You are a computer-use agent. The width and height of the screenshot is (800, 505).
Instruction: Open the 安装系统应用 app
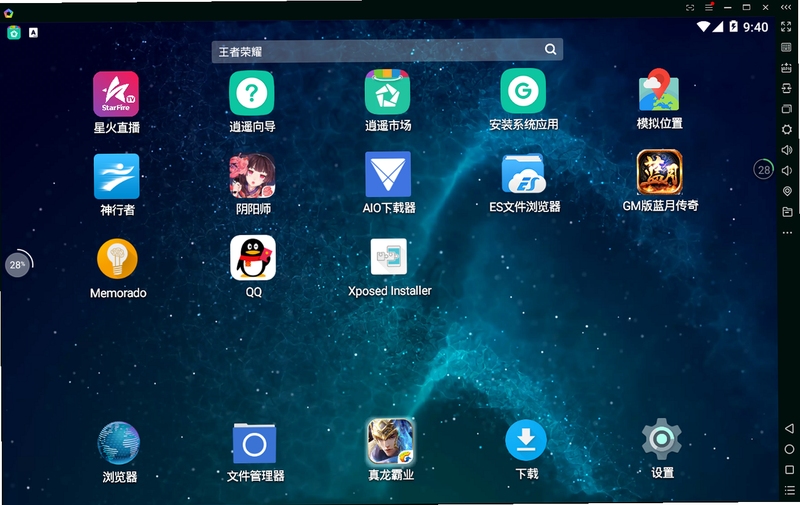523,91
